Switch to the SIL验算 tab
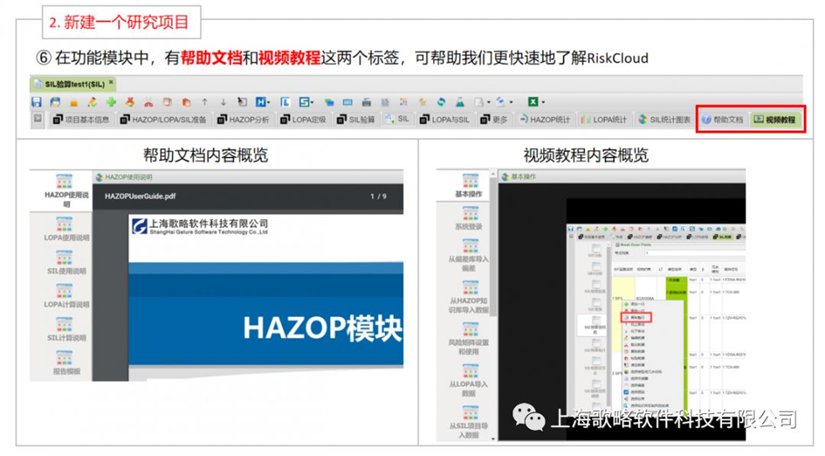Screen dimensions: 825x456 (x=356, y=119)
